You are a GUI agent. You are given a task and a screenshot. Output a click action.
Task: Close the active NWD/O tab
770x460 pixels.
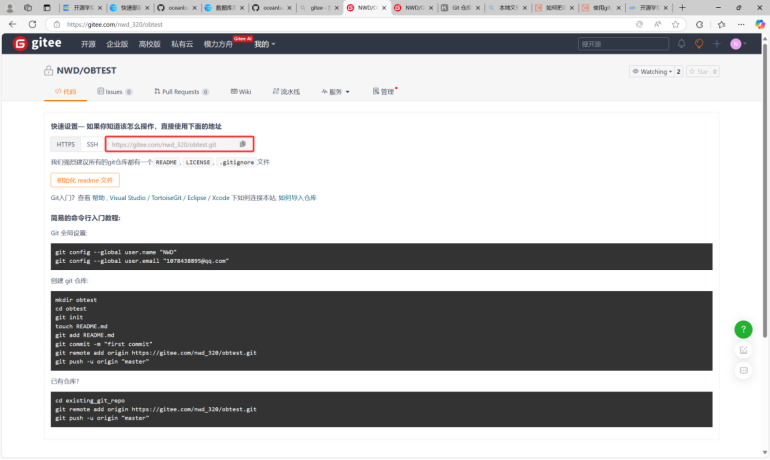384,8
